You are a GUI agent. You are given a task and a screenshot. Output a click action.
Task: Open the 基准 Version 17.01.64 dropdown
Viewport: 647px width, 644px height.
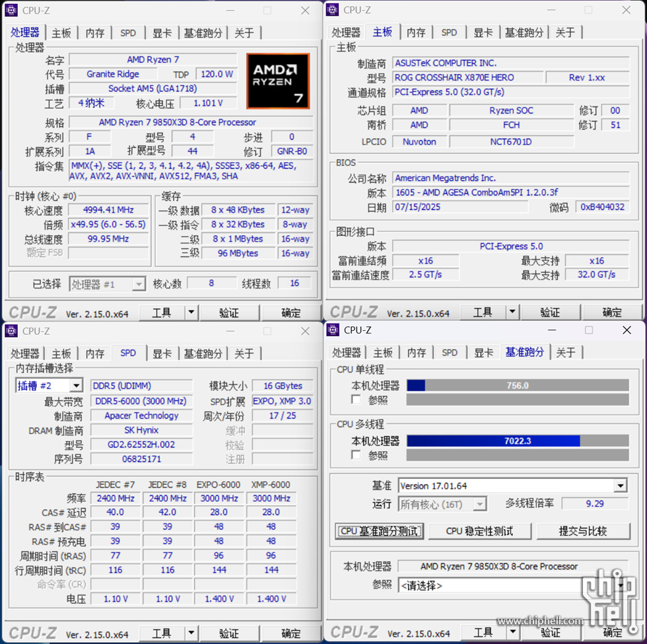(x=619, y=486)
